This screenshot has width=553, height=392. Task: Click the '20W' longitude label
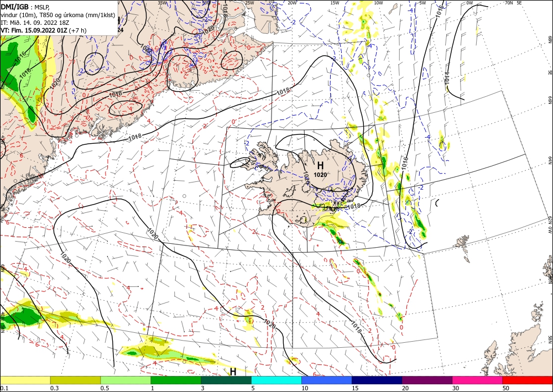tap(292, 3)
